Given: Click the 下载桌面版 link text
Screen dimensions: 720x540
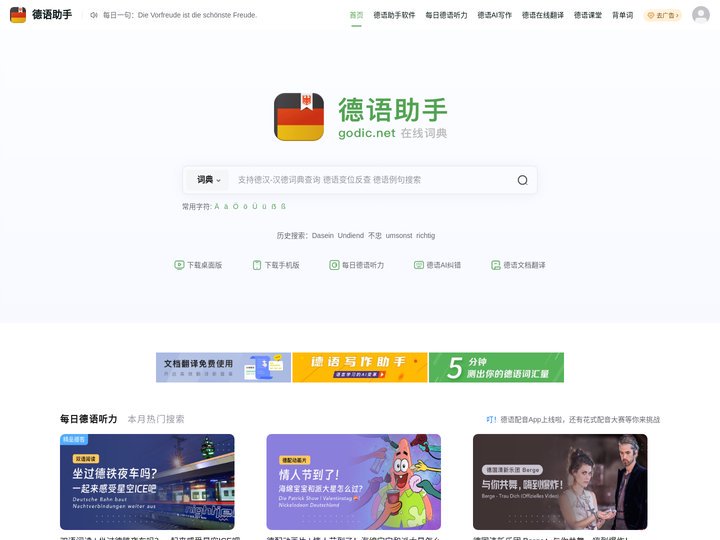Looking at the screenshot, I should tap(205, 265).
